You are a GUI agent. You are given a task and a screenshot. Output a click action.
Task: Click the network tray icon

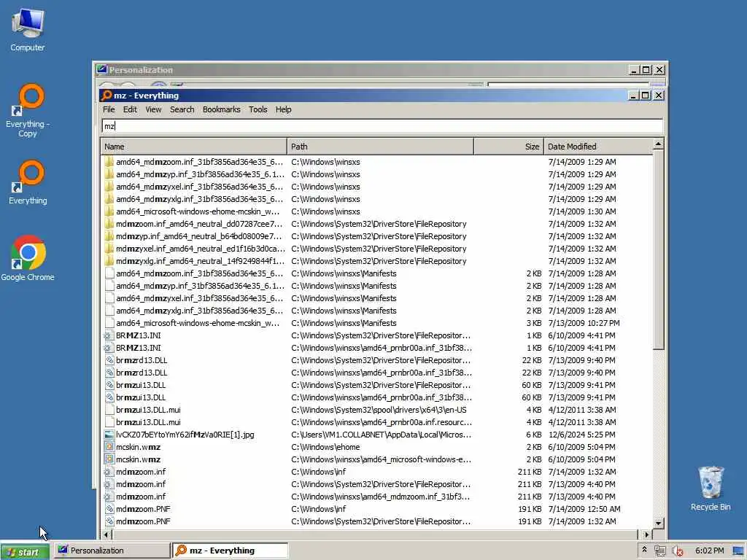659,551
